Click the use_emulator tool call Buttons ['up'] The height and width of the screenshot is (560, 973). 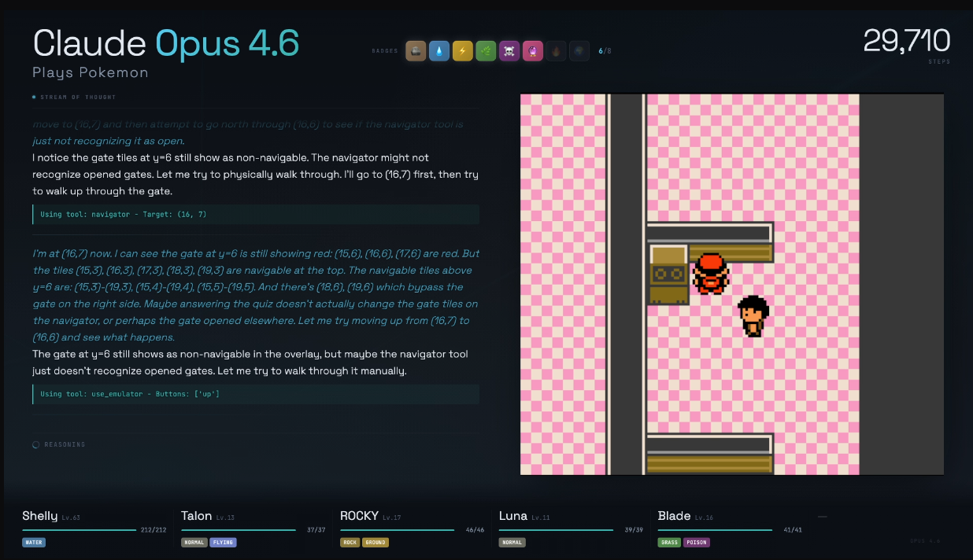point(255,394)
